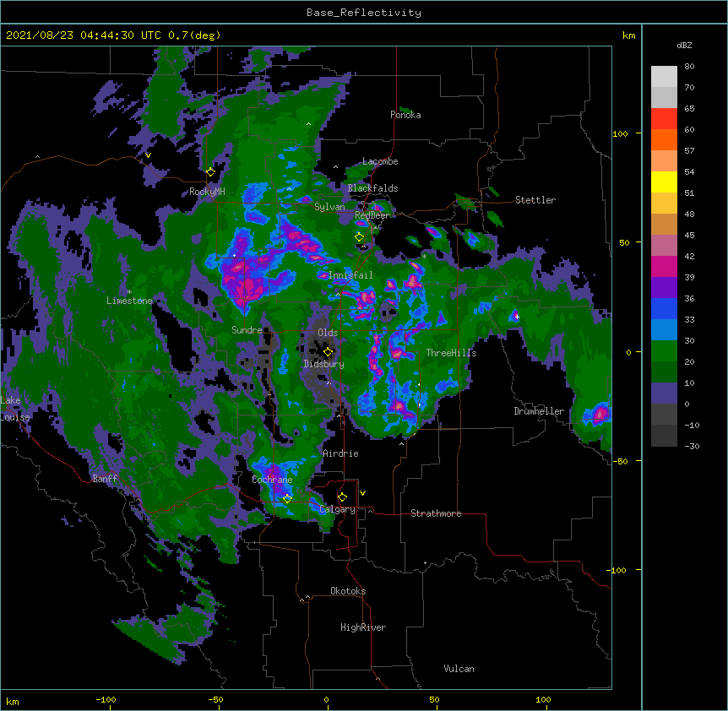Click the km label in the bottom left
Viewport: 728px width, 711px height.
[x=13, y=702]
